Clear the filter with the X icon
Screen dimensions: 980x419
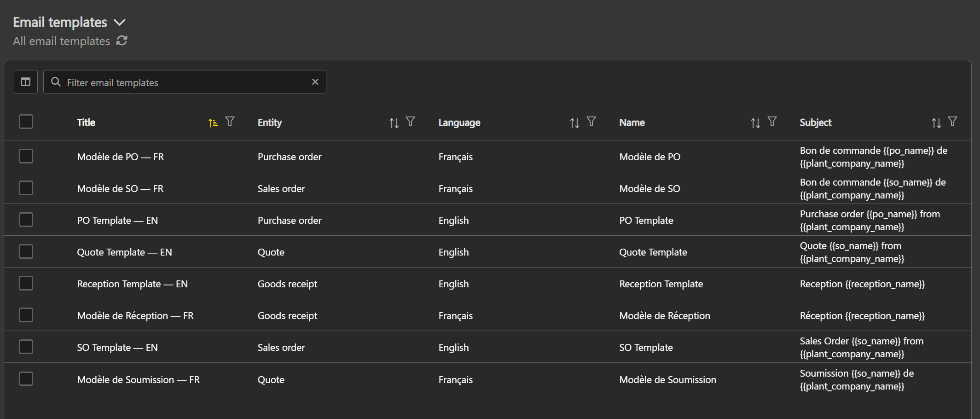pos(315,82)
